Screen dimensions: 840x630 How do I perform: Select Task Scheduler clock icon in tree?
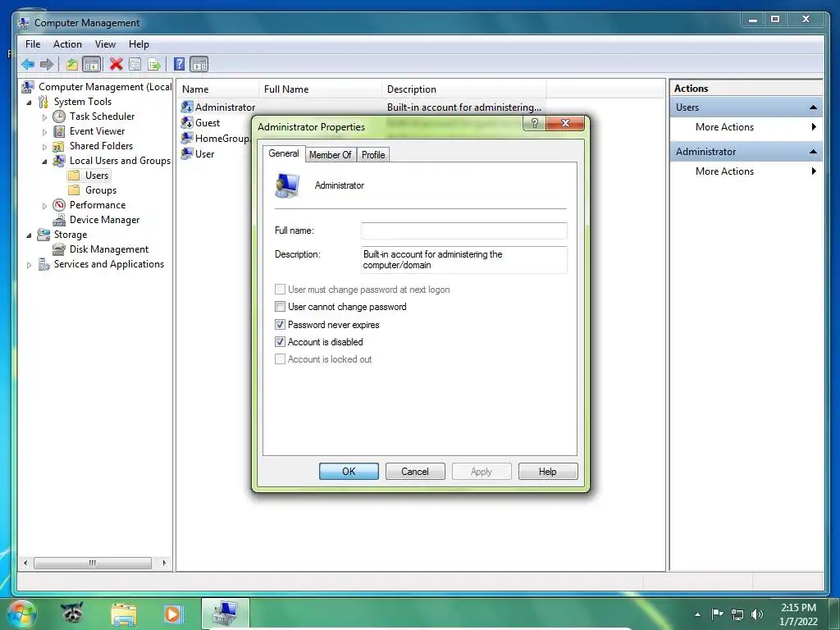pyautogui.click(x=59, y=116)
